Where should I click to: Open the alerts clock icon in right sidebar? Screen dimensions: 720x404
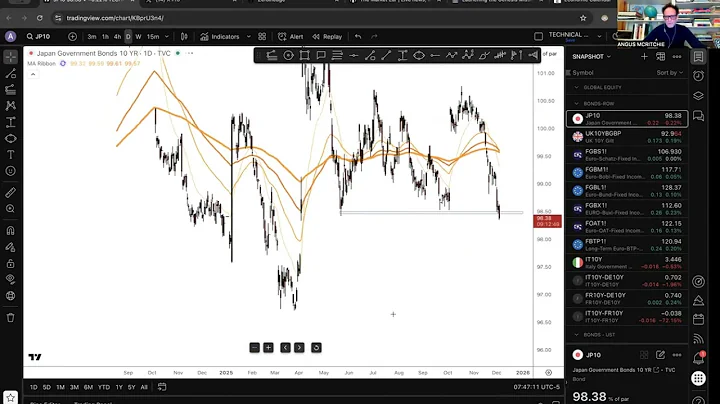[698, 76]
